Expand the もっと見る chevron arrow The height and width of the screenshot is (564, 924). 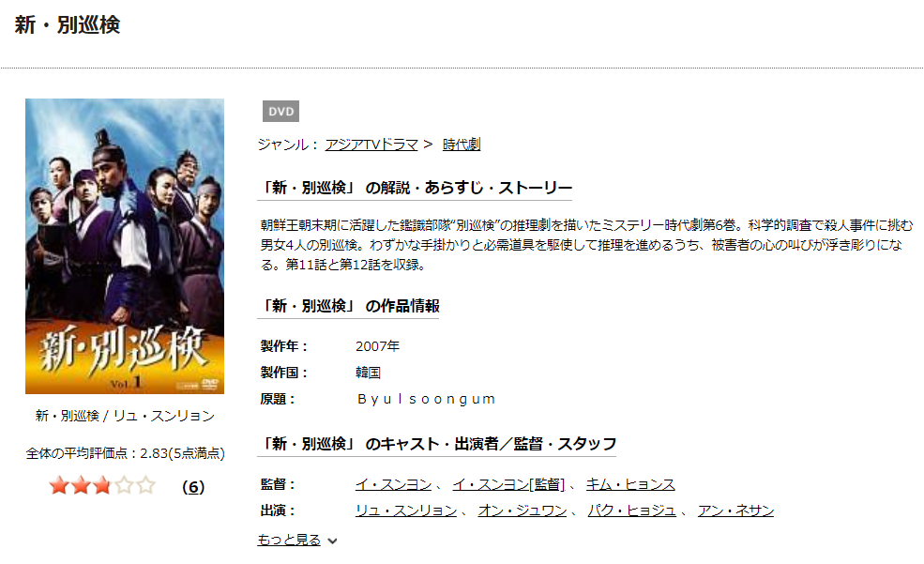332,541
